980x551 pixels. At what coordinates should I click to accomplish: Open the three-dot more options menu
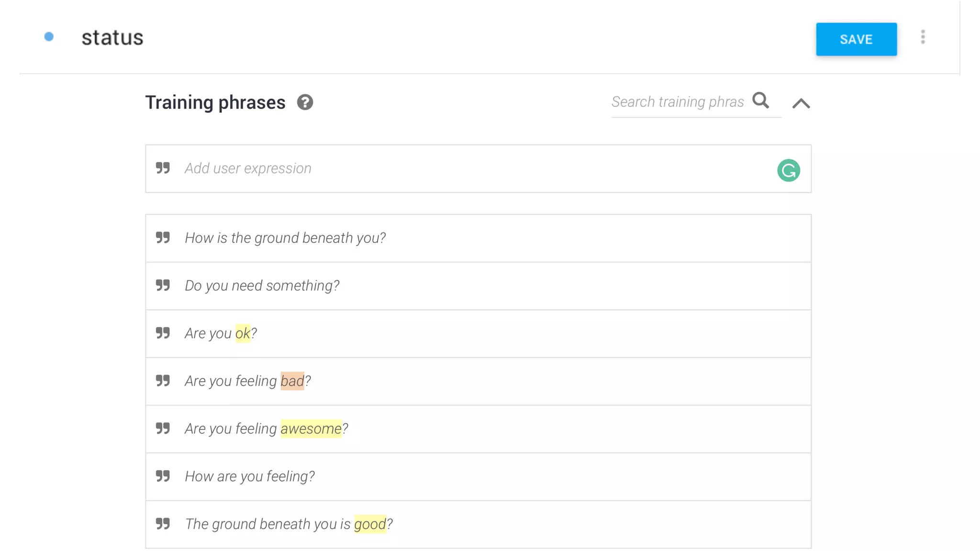point(923,37)
